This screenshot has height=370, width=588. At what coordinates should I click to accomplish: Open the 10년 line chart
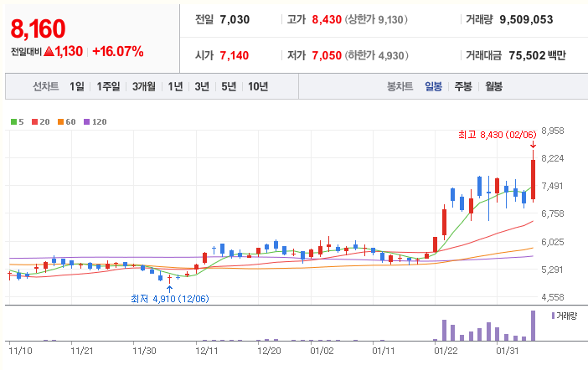(x=258, y=86)
